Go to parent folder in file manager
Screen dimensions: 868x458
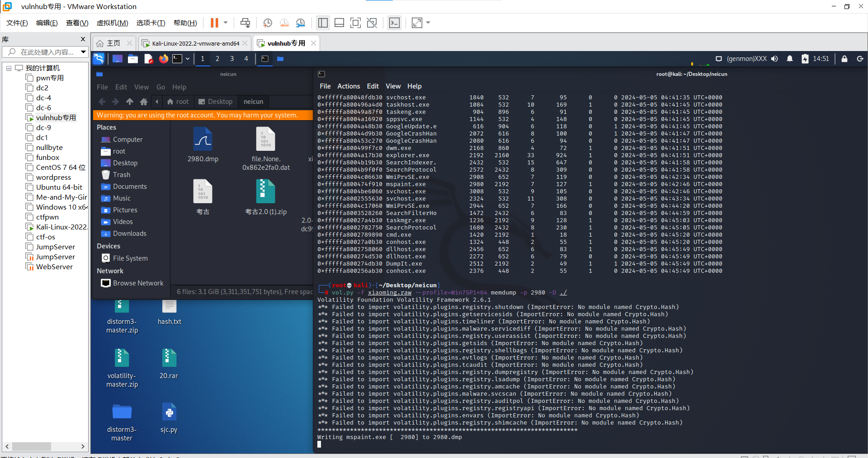coord(129,102)
